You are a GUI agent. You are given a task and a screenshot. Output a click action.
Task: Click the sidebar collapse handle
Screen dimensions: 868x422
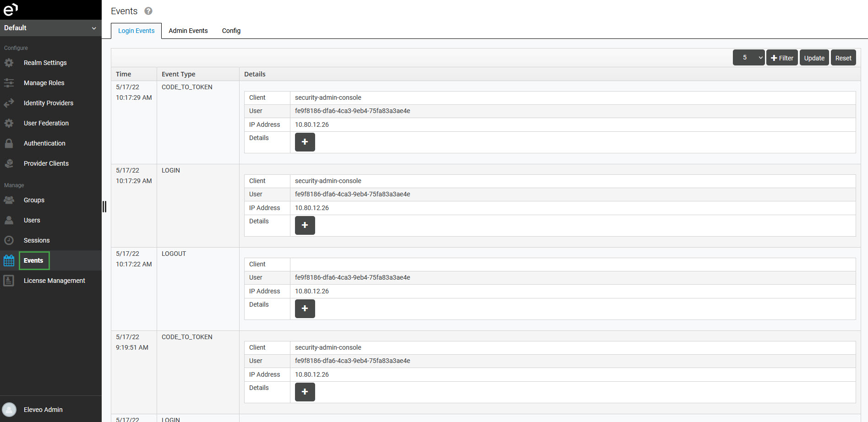(x=104, y=207)
